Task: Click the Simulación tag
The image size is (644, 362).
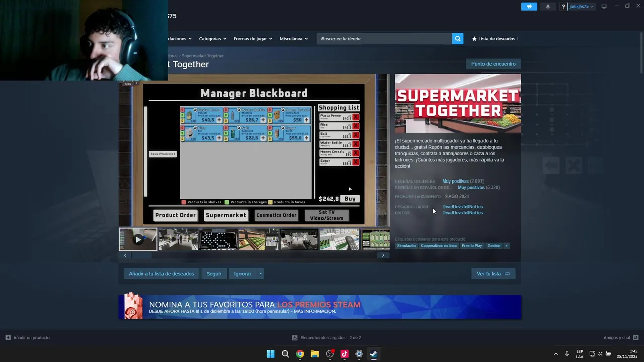Action: [x=407, y=246]
